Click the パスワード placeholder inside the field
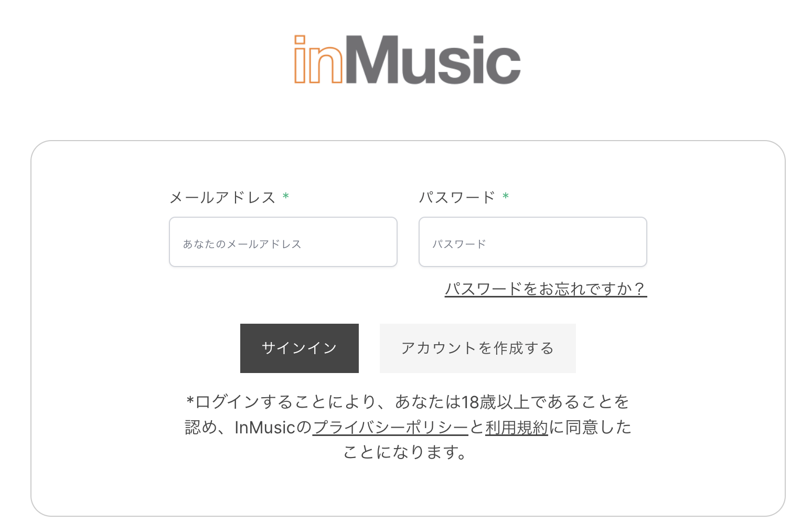Image resolution: width=812 pixels, height=532 pixels. click(459, 244)
